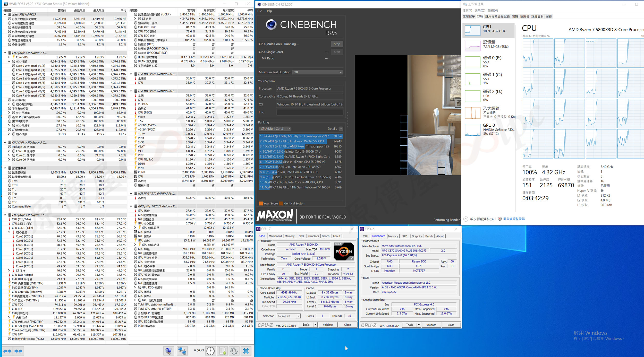Click Close button in Motherboard CPU-Z window
Image resolution: width=644 pixels, height=357 pixels.
point(451,325)
